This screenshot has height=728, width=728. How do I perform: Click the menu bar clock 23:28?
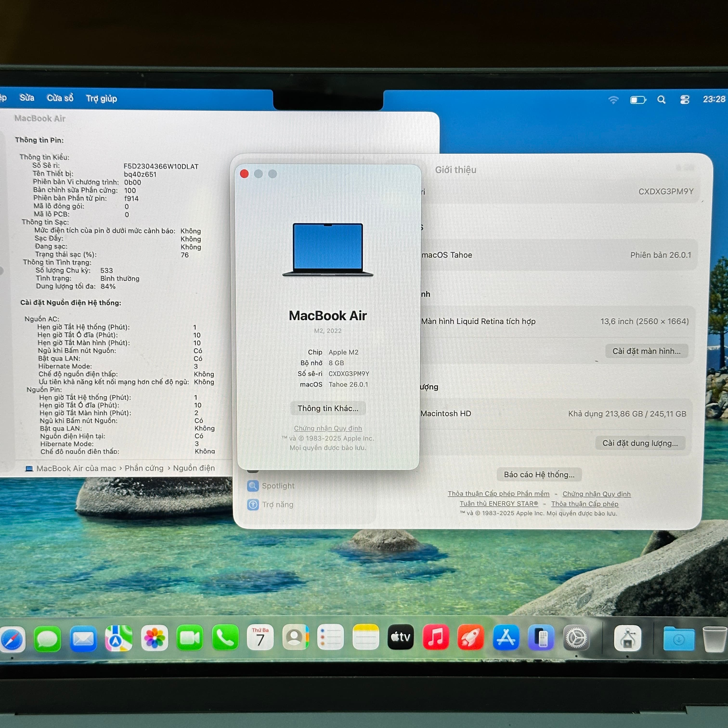pyautogui.click(x=714, y=99)
